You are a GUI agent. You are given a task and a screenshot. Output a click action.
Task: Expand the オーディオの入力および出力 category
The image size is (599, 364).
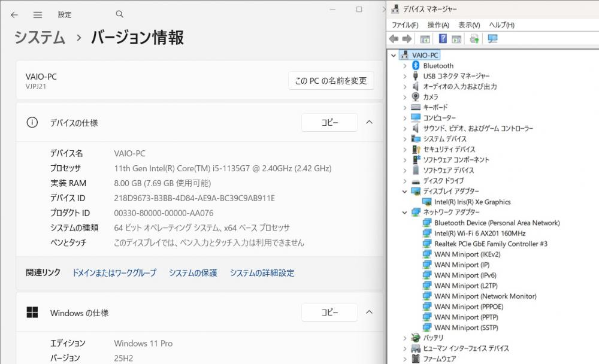405,87
